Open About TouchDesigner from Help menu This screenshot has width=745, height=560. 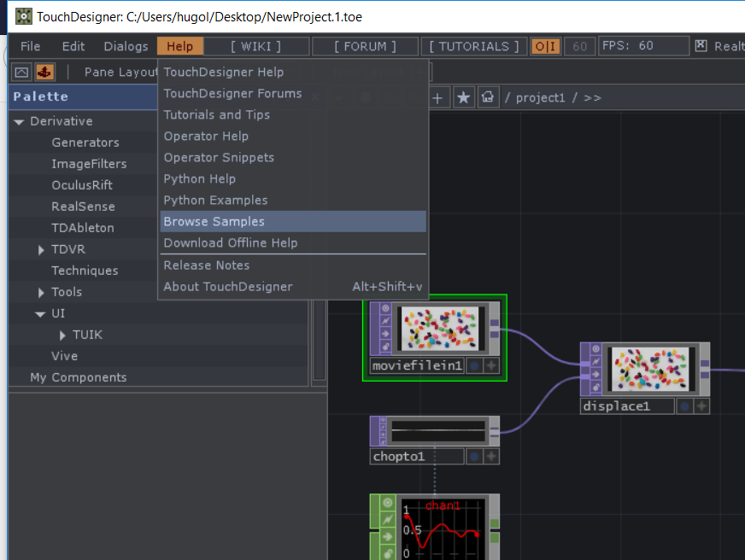(x=293, y=287)
